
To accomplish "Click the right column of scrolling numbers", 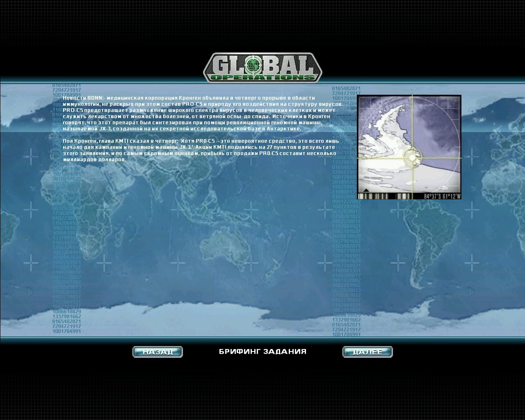I will (x=347, y=211).
